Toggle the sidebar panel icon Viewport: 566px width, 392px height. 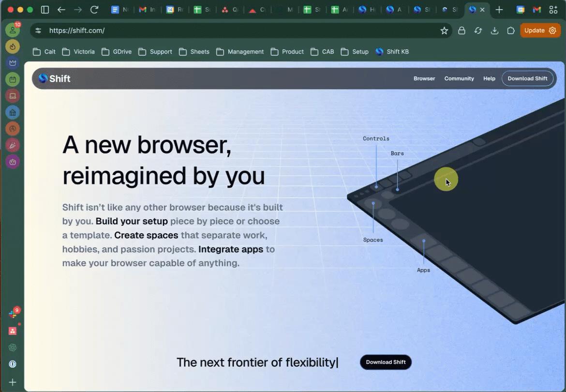tap(45, 10)
